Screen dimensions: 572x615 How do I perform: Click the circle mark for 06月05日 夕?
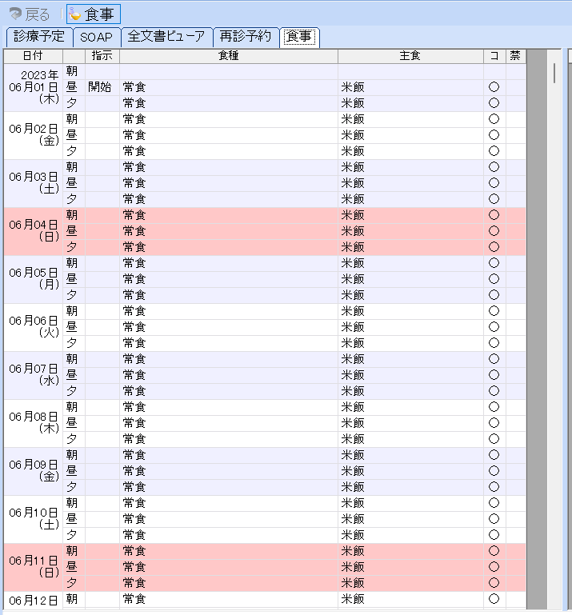(494, 295)
